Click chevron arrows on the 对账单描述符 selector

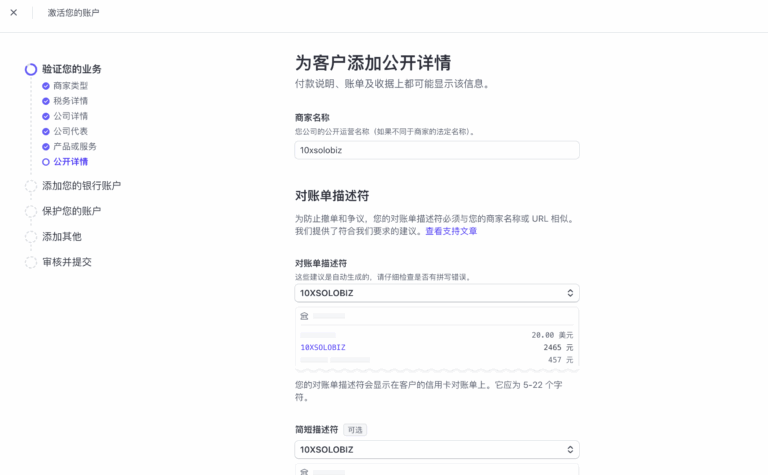pos(570,293)
